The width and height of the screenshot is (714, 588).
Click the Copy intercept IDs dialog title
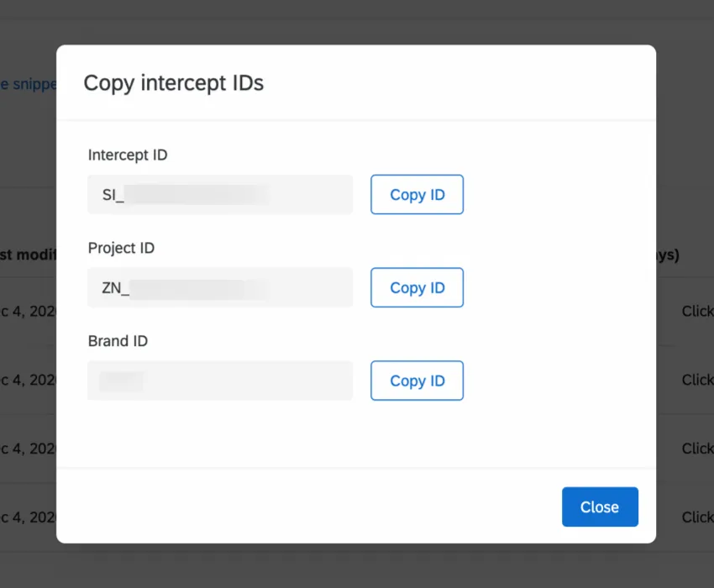pos(173,83)
